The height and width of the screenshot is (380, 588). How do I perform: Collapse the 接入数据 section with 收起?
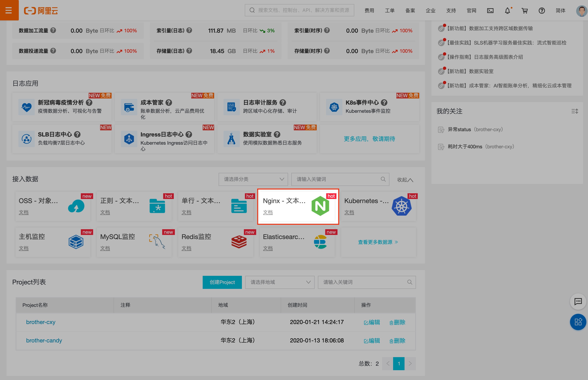405,180
